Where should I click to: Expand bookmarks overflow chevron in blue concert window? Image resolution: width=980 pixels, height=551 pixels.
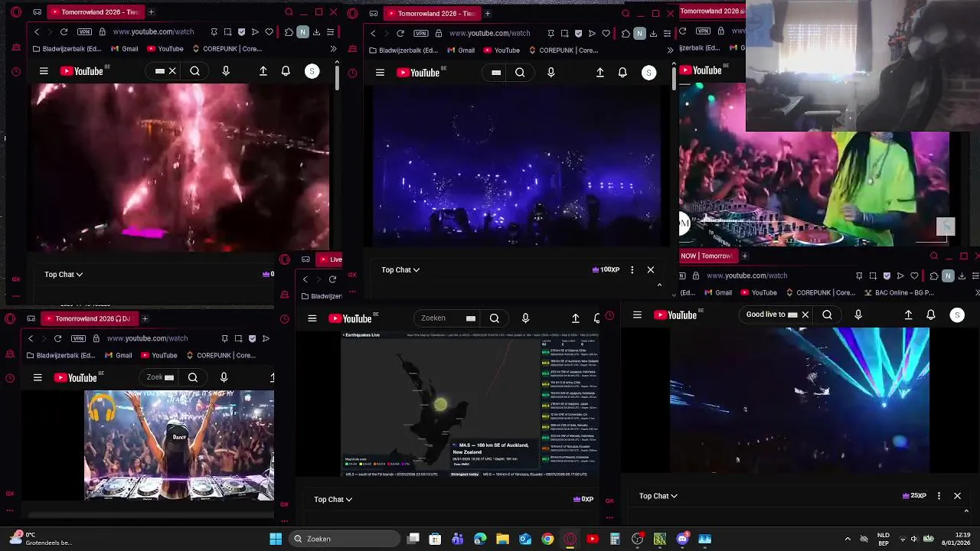tap(670, 51)
